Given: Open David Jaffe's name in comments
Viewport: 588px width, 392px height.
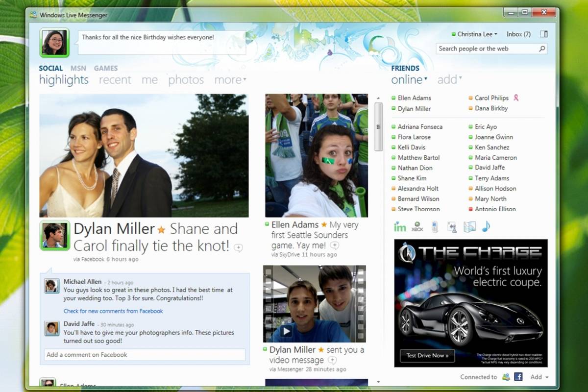Looking at the screenshot, I should pyautogui.click(x=80, y=324).
